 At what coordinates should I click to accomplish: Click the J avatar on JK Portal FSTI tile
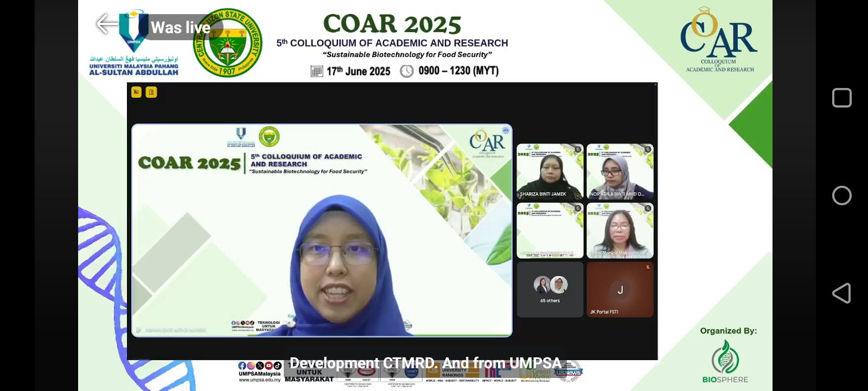[x=620, y=289]
